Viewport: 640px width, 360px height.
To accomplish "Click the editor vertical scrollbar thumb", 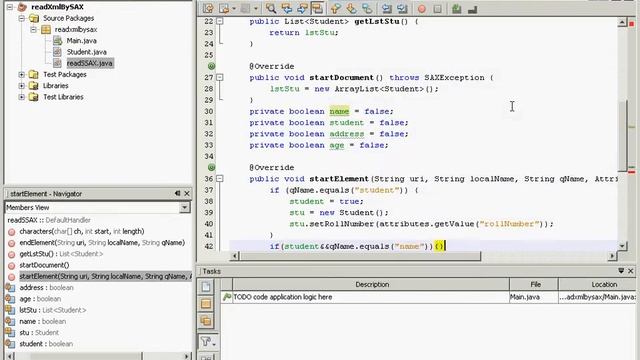I will (x=622, y=135).
